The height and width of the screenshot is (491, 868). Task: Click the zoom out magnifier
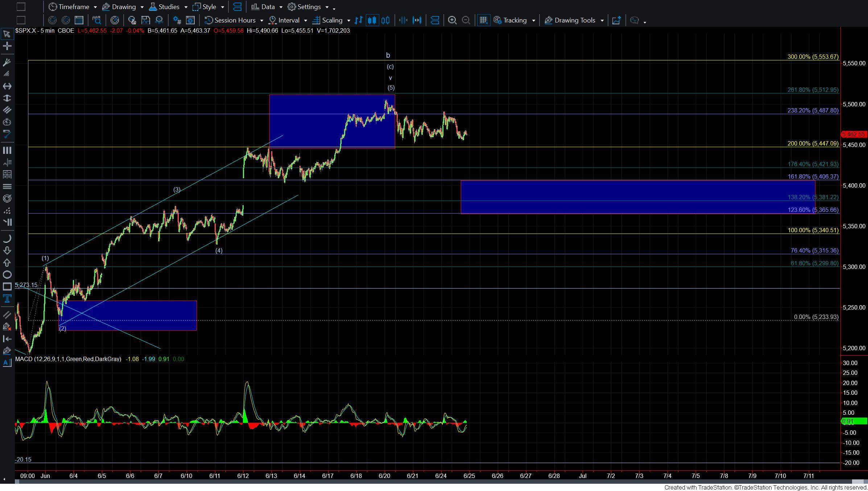466,20
